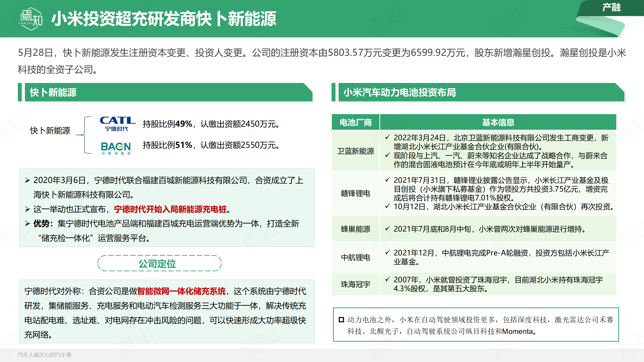Click the paragraph starting 宁德时代对外称

point(165,313)
